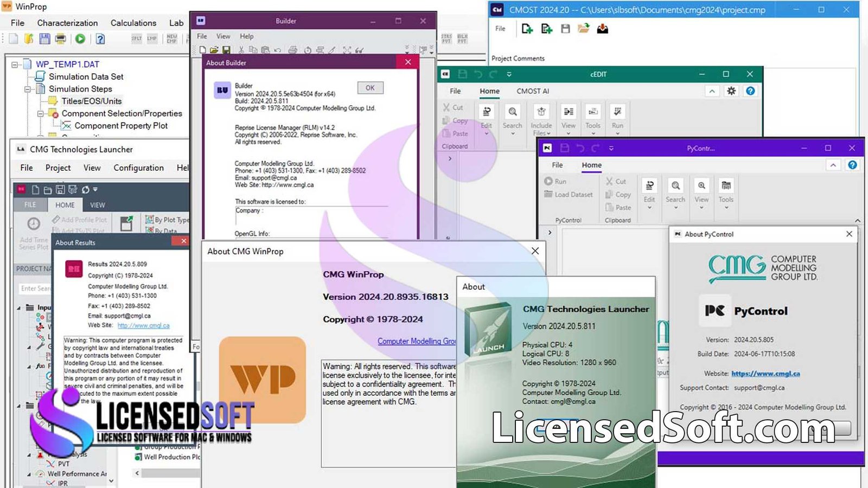Click the Enter Search field in Results panel

coord(35,288)
